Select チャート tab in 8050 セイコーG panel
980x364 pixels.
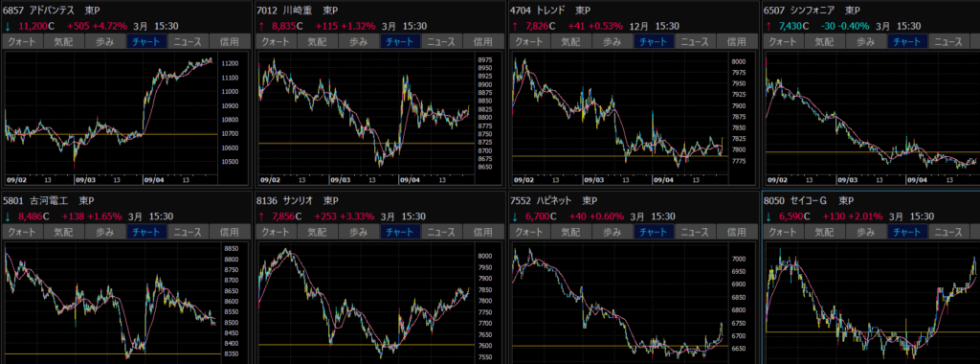click(908, 232)
